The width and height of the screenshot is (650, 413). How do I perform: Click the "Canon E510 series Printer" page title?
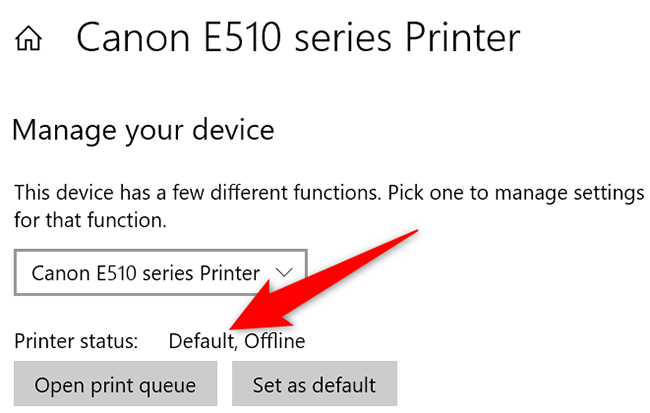click(x=298, y=38)
